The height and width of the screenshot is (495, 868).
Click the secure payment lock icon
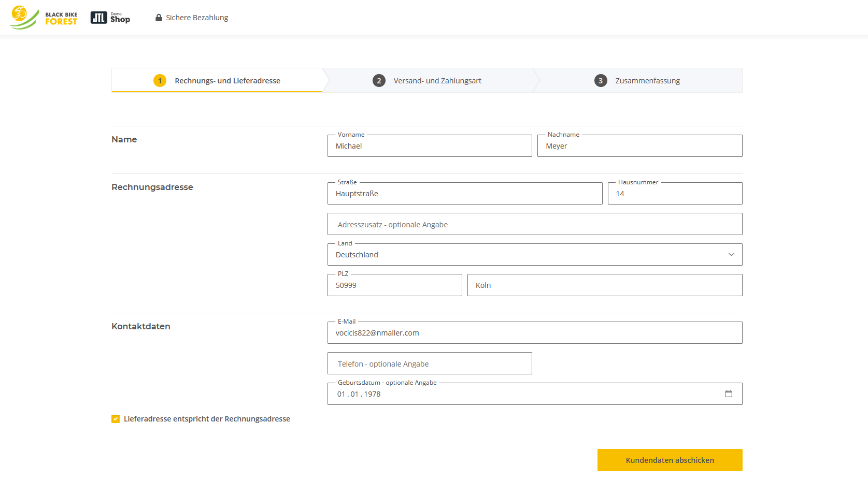point(159,18)
